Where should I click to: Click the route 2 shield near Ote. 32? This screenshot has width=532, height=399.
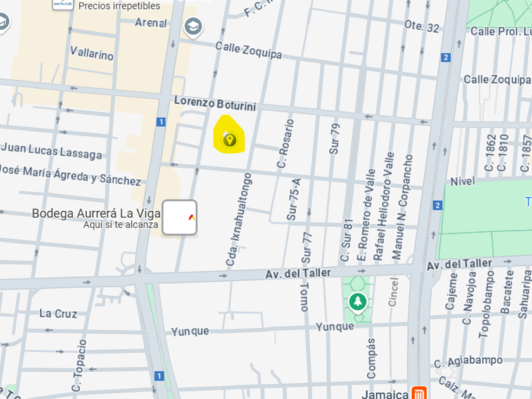pyautogui.click(x=446, y=58)
